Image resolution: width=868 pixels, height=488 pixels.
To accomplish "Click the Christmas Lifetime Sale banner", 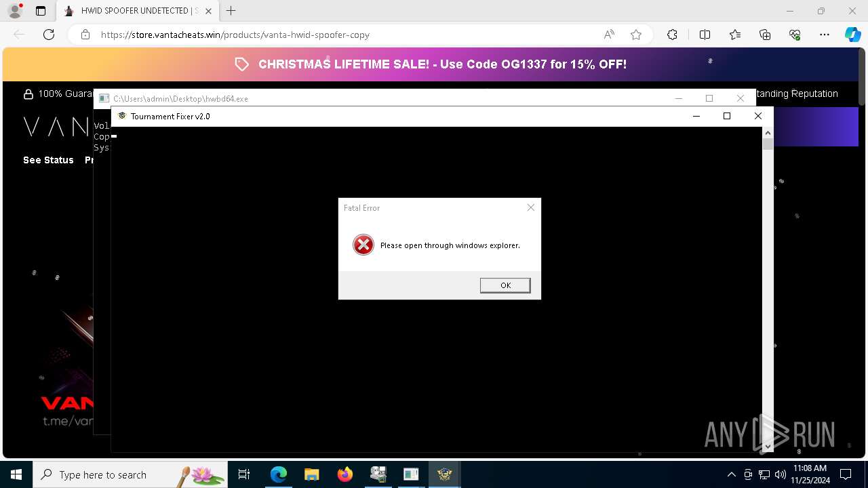I will click(x=431, y=64).
